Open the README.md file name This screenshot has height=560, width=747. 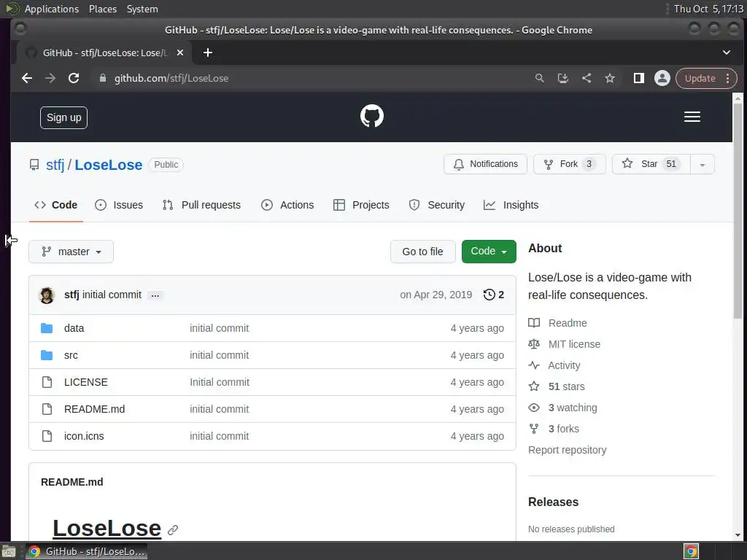pyautogui.click(x=94, y=409)
